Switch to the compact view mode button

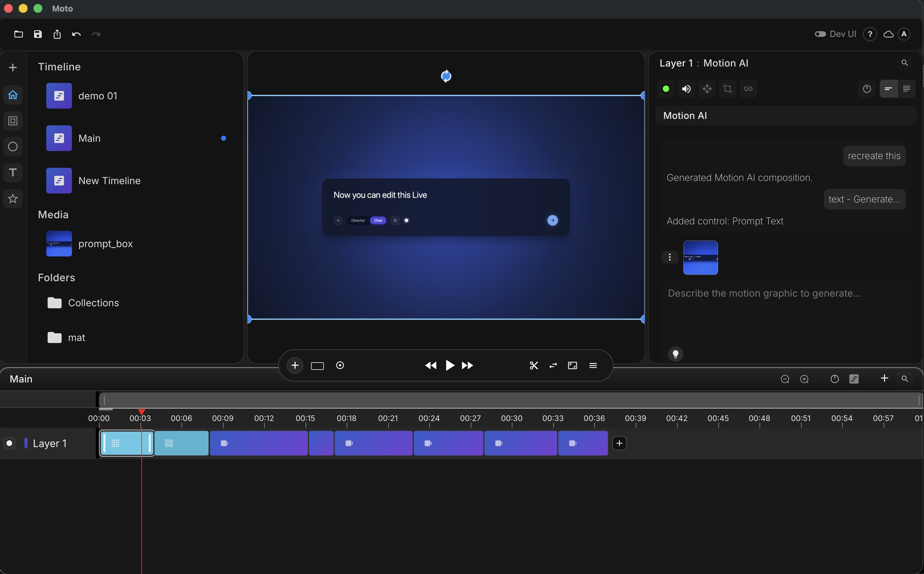pyautogui.click(x=888, y=89)
